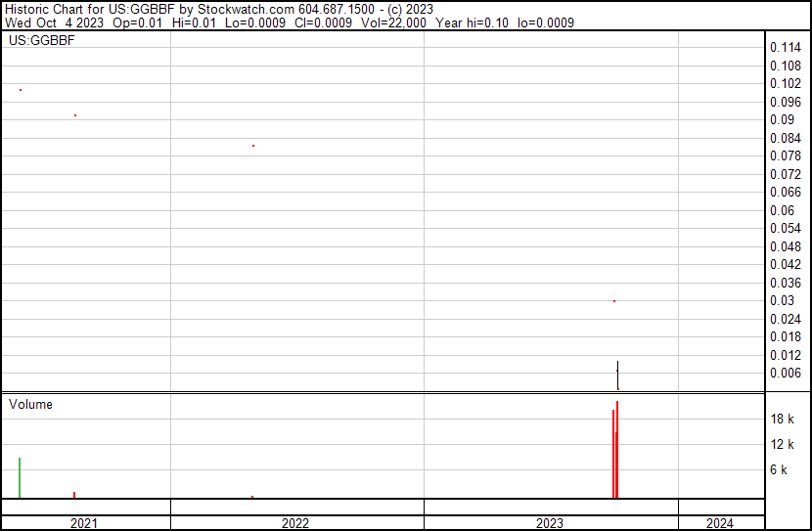Click the date text 'Wed Oct 4 2023'
Screen dimensions: 812x531
click(x=55, y=22)
